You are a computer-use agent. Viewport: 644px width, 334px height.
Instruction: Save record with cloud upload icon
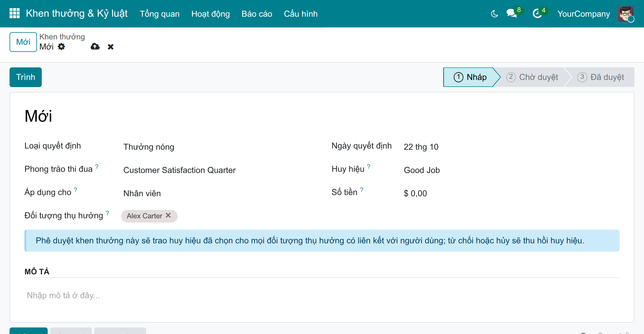[95, 47]
